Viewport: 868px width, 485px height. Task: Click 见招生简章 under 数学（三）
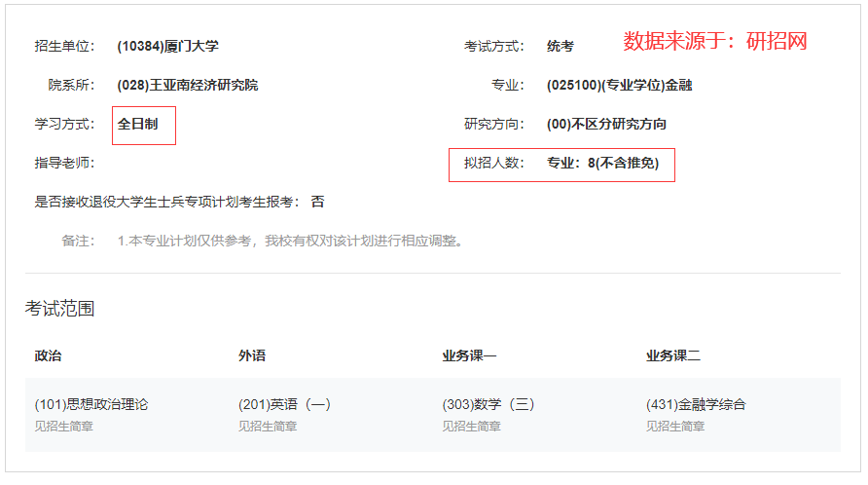[471, 427]
